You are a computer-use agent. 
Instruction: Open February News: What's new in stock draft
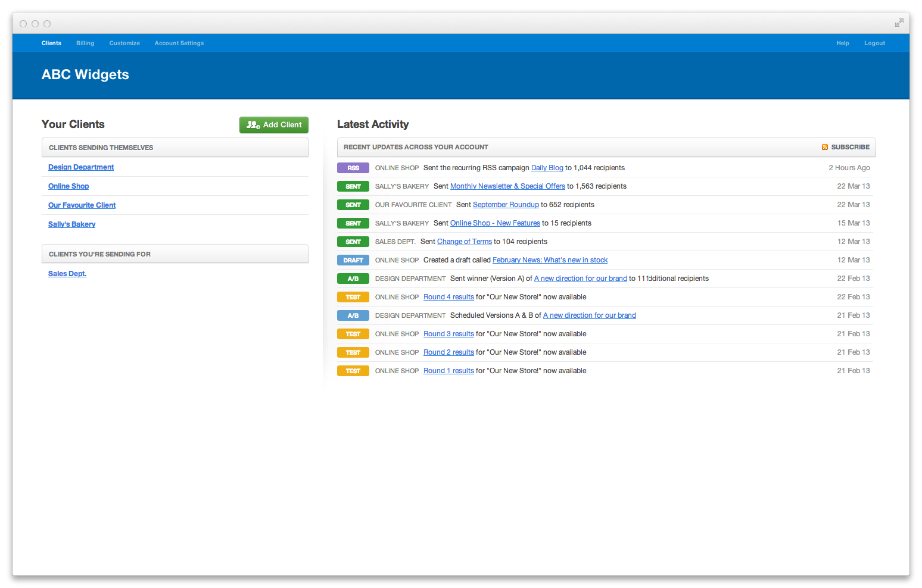550,260
